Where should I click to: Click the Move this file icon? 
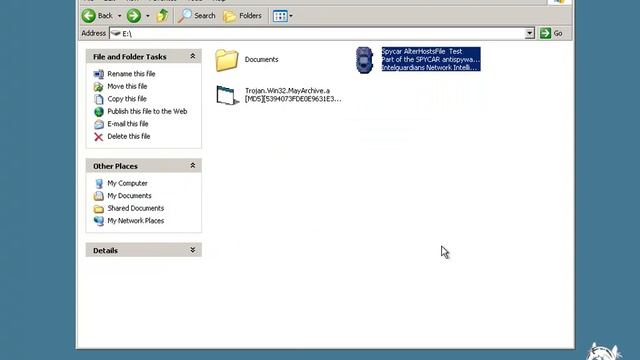click(99, 87)
